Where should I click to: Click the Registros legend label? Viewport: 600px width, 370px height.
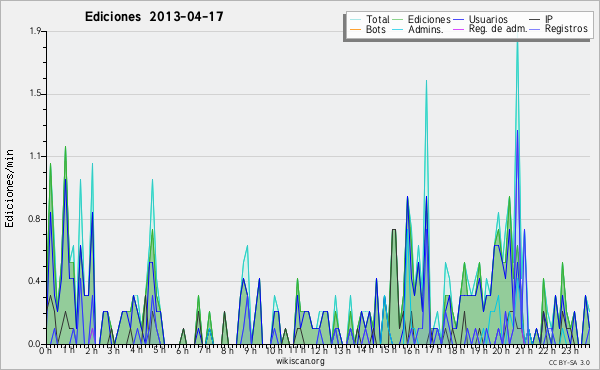point(566,29)
